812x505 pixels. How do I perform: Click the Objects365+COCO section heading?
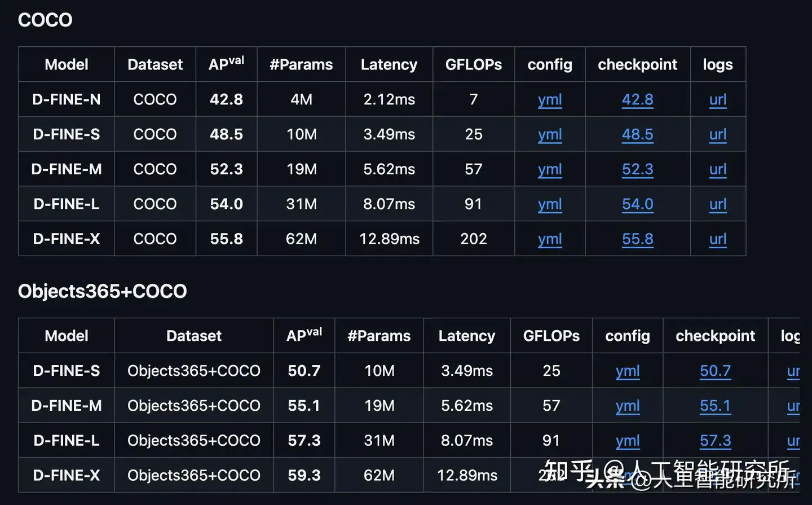pyautogui.click(x=102, y=291)
